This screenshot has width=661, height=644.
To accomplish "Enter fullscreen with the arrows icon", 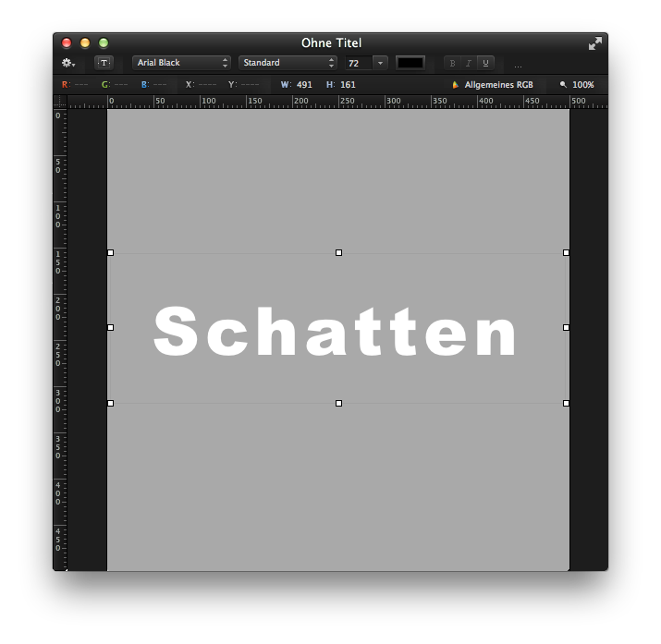I will click(x=594, y=43).
